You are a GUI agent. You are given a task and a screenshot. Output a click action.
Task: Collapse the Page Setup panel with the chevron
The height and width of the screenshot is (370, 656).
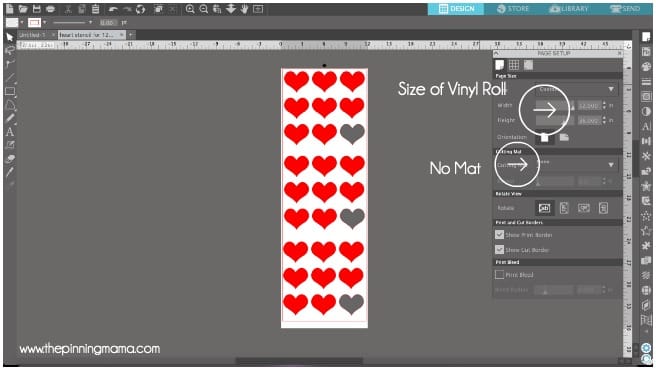[496, 54]
